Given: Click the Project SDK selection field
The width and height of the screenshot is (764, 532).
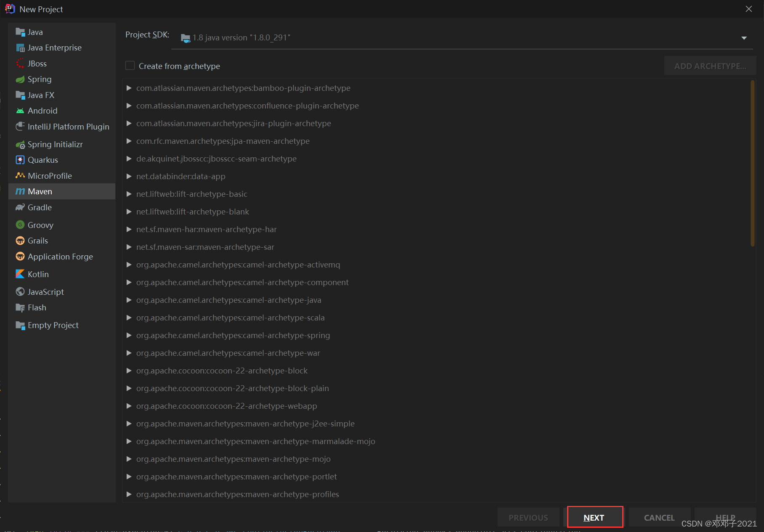Looking at the screenshot, I should pyautogui.click(x=463, y=38).
